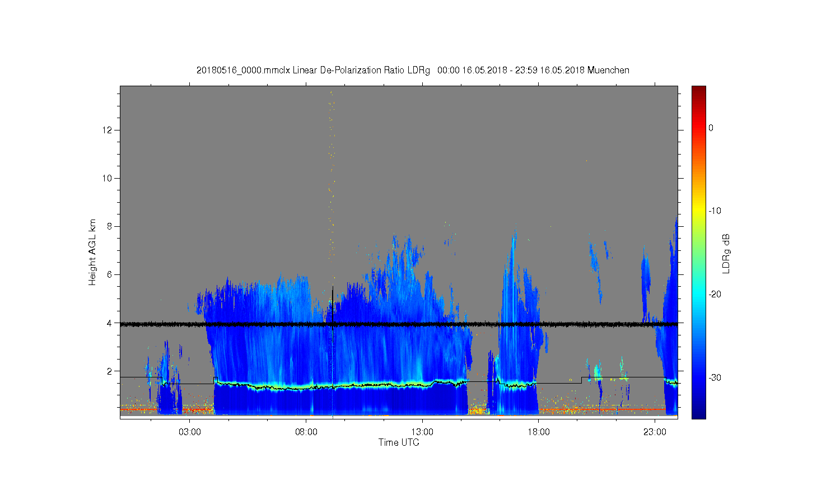
Task: Click the 03:00 time tick label
Action: pyautogui.click(x=190, y=432)
